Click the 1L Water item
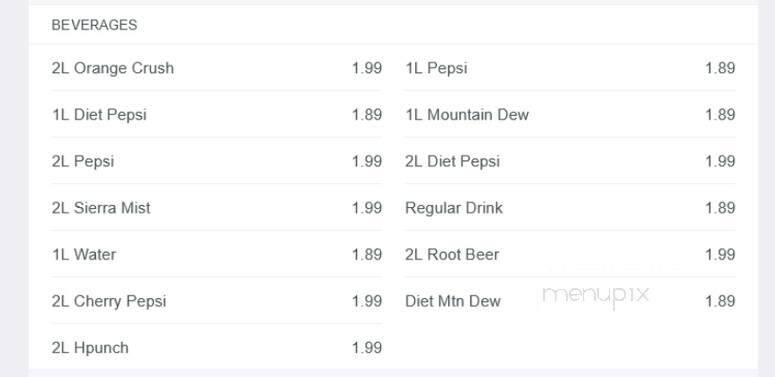Screen dimensions: 775x377 pyautogui.click(x=216, y=254)
